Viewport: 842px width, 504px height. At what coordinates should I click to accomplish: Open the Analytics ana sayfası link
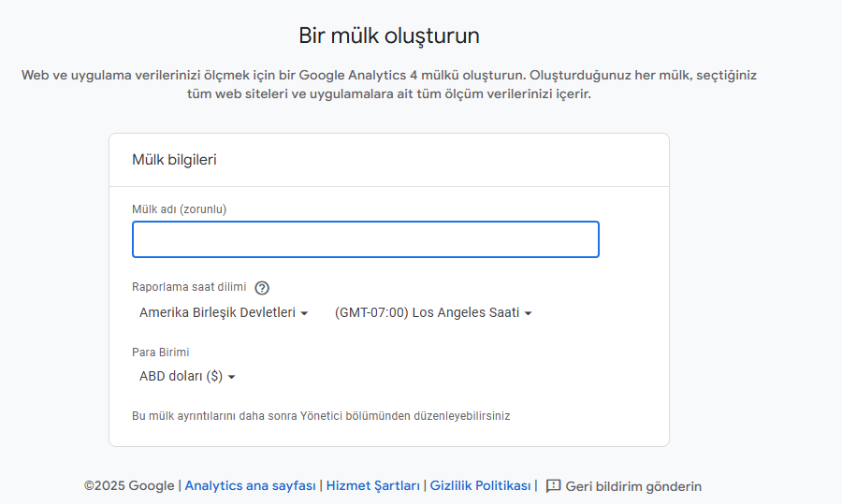[250, 485]
